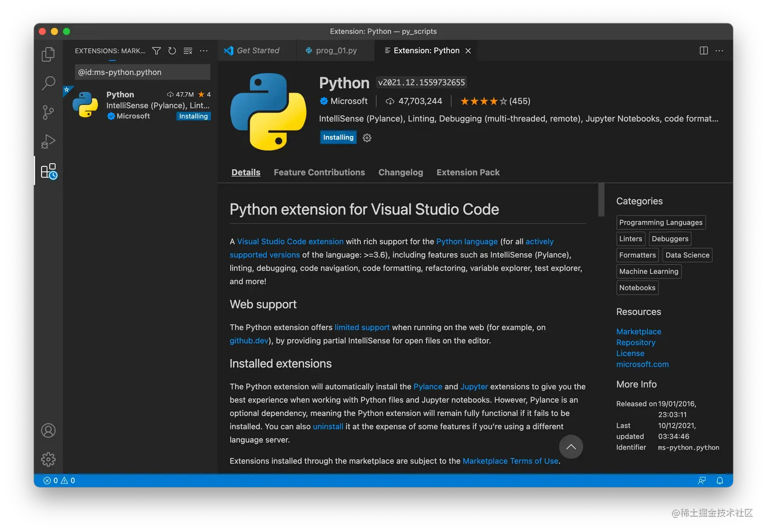767x532 pixels.
Task: Open the github.dev link
Action: pyautogui.click(x=249, y=340)
